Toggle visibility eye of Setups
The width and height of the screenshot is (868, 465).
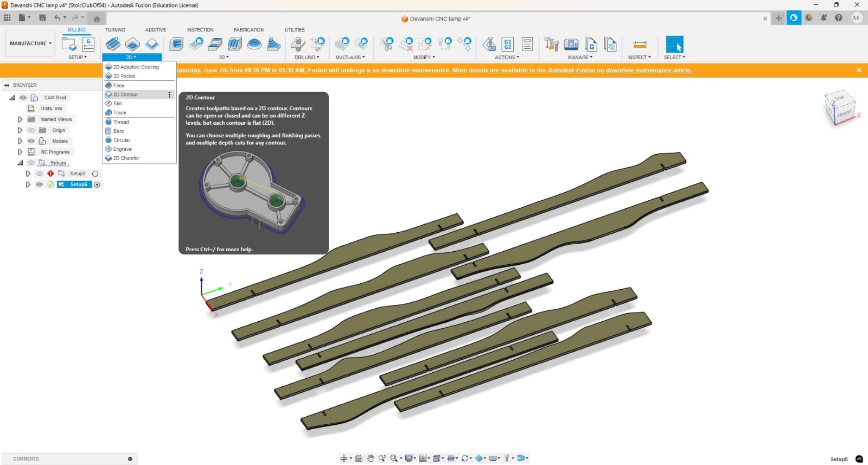pos(31,163)
